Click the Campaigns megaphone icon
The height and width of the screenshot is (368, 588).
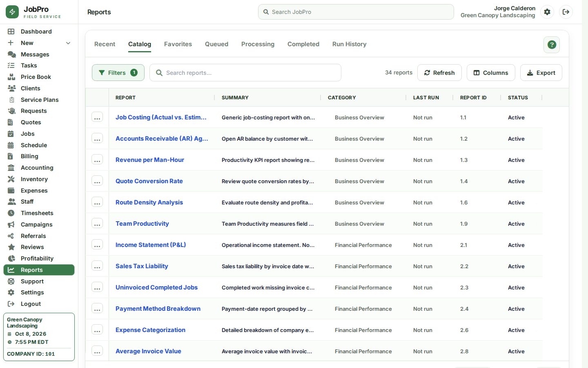click(x=11, y=224)
